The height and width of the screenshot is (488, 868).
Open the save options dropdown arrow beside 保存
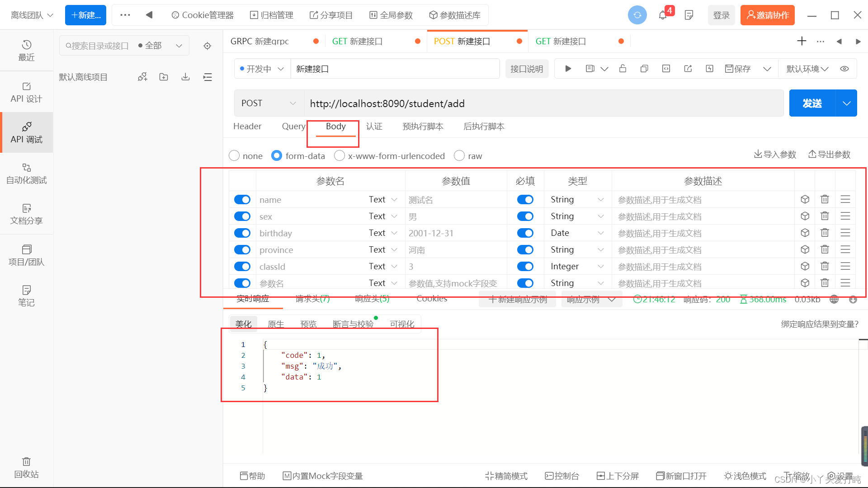[x=767, y=69]
